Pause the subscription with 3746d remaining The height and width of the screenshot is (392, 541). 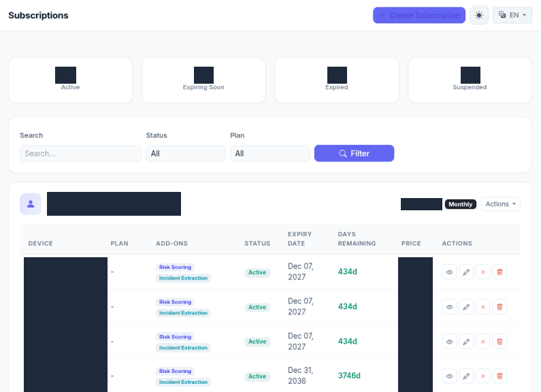(482, 376)
